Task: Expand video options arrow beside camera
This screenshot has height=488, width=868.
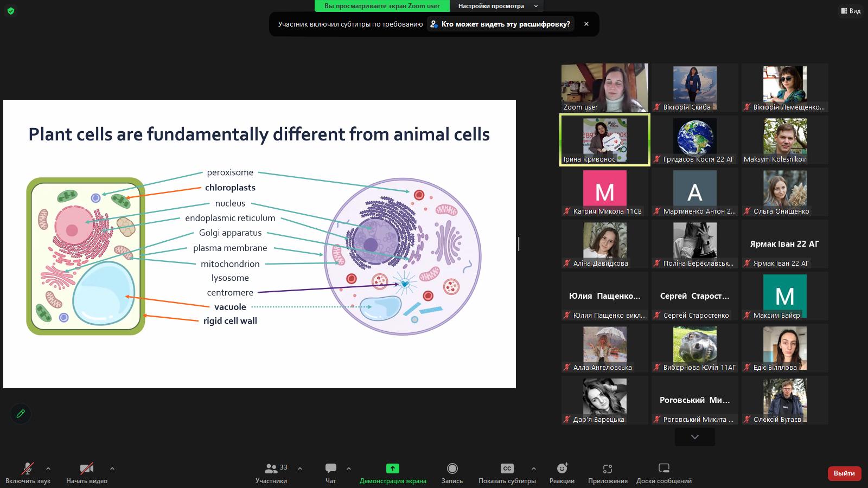Action: [112, 468]
